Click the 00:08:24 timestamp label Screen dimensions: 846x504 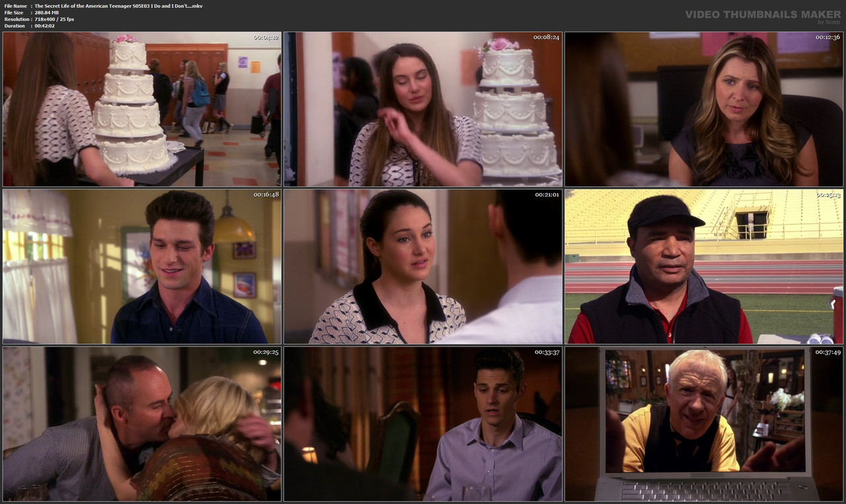547,37
